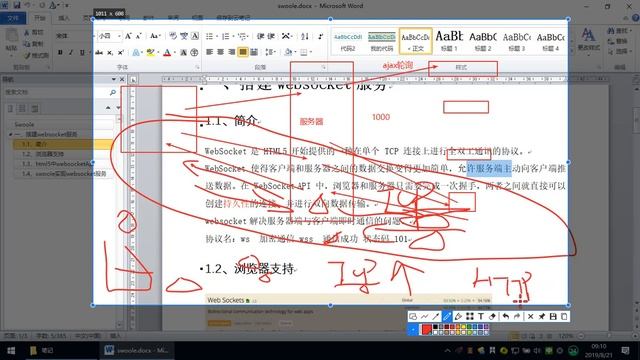The image size is (640, 360).
Task: Copy the snip to clipboard
Action: click(x=564, y=316)
